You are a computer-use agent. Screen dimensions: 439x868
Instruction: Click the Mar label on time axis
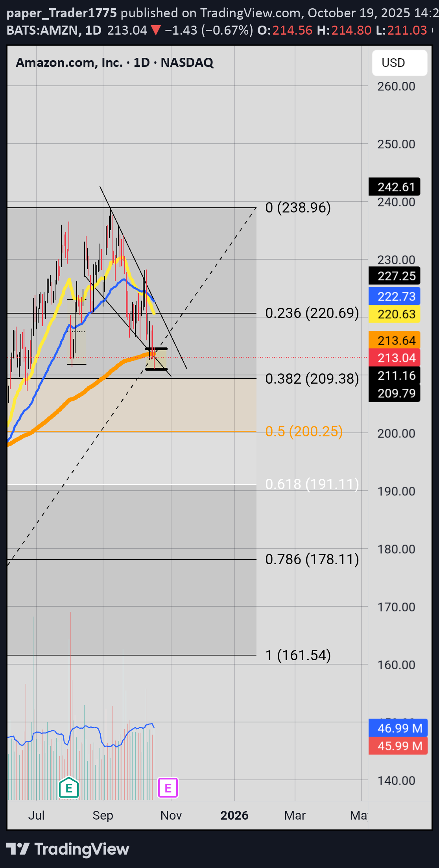[x=295, y=815]
